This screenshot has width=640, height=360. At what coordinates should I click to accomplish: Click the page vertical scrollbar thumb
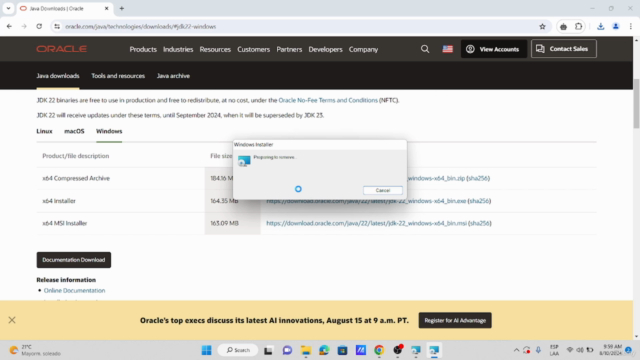coord(636,104)
